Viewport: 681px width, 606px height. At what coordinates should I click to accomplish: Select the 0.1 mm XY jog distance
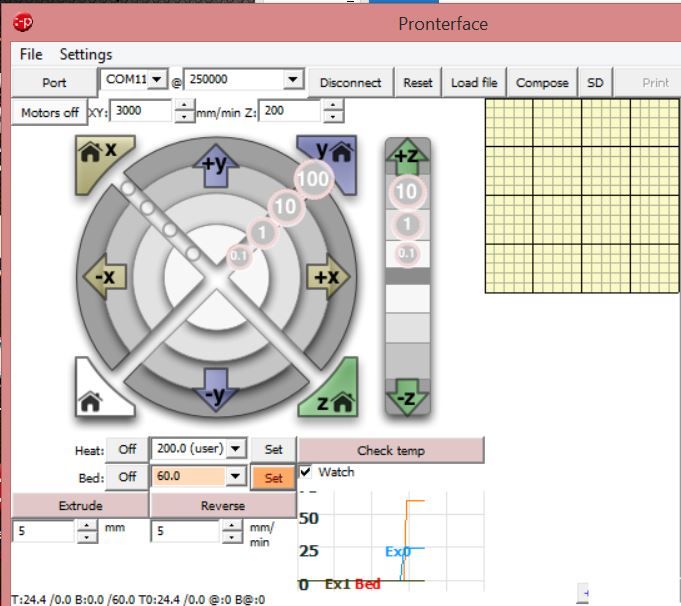(x=239, y=255)
